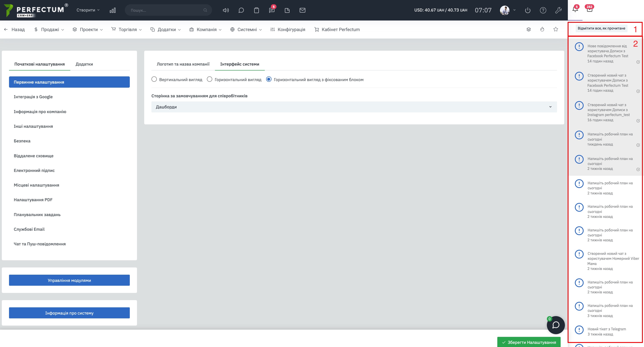Screen dimensions: 644x347
Task: Open the Створити dropdown menu
Action: [x=88, y=10]
